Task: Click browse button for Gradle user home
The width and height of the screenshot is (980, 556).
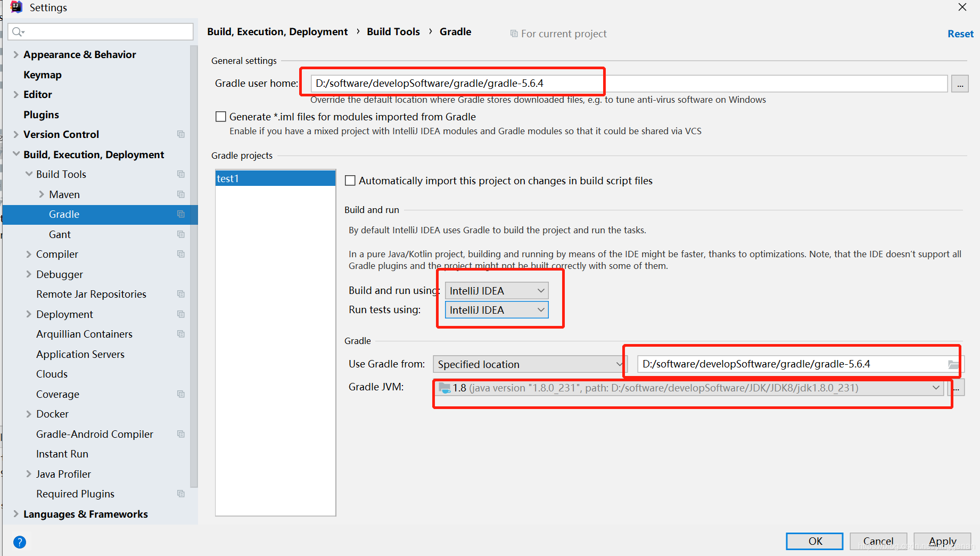Action: coord(960,84)
